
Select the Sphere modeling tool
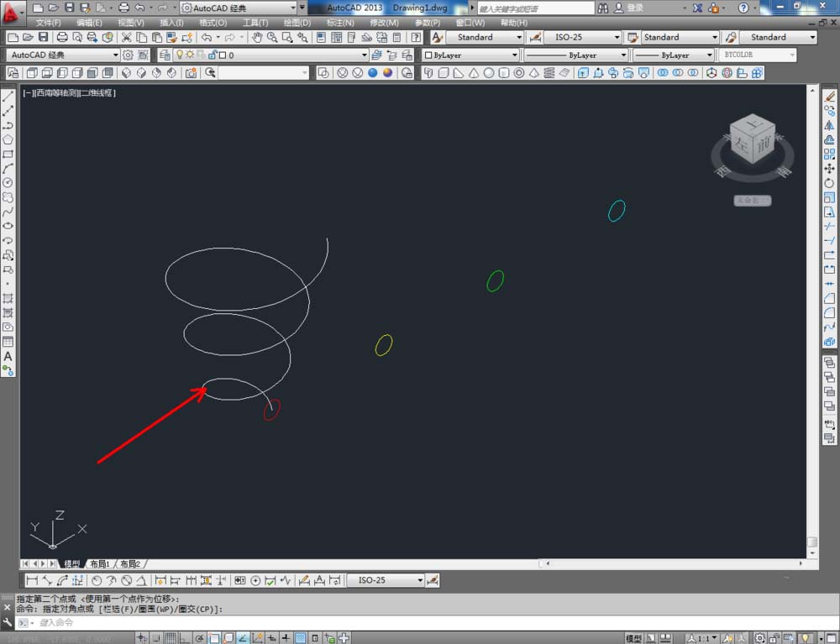(x=489, y=73)
